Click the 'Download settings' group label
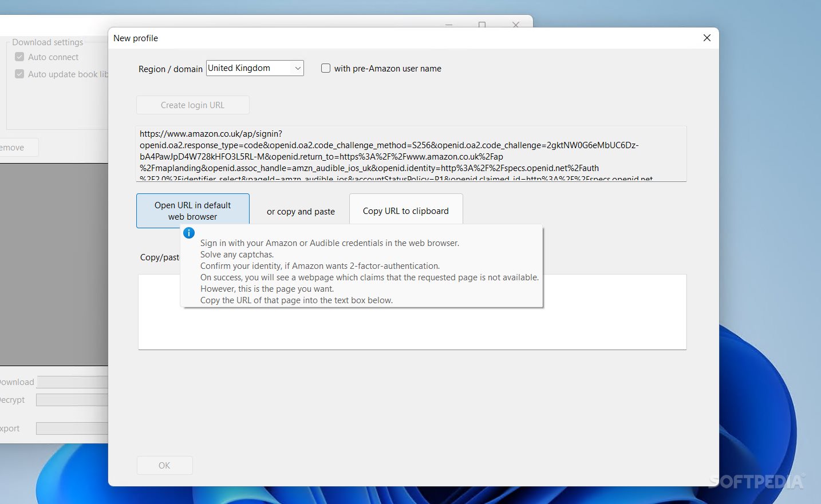The height and width of the screenshot is (504, 821). pos(48,42)
